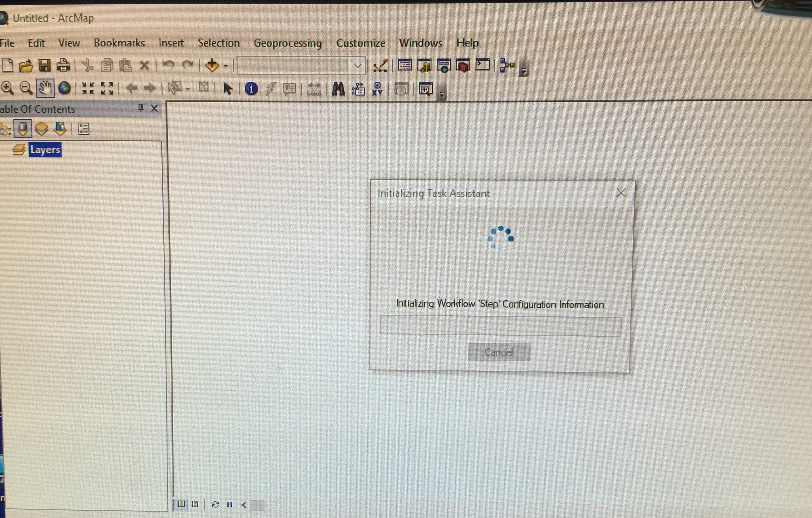Image resolution: width=812 pixels, height=518 pixels.
Task: Select the Identify tool
Action: (x=251, y=89)
